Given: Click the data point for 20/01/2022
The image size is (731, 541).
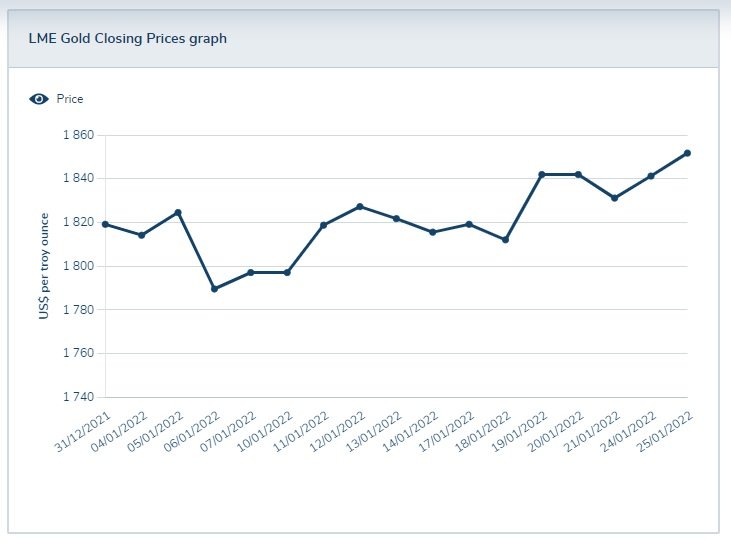Looking at the screenshot, I should (x=578, y=174).
